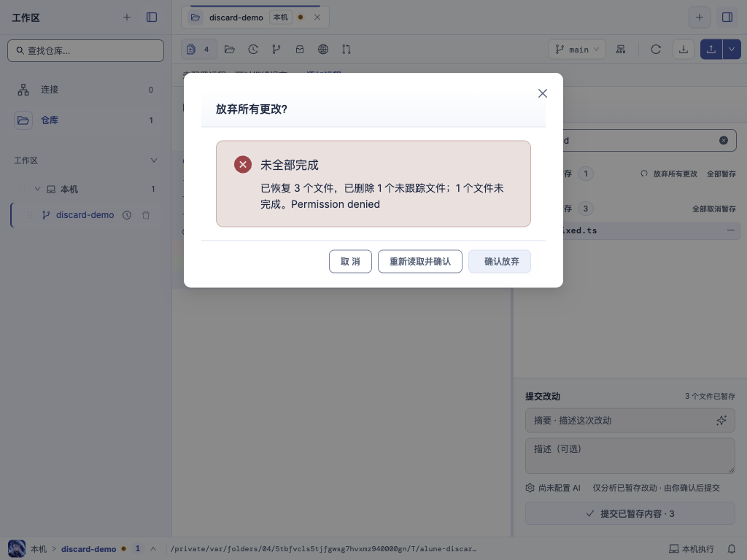Unstage the file with minus icon
This screenshot has height=560, width=747.
pos(731,230)
